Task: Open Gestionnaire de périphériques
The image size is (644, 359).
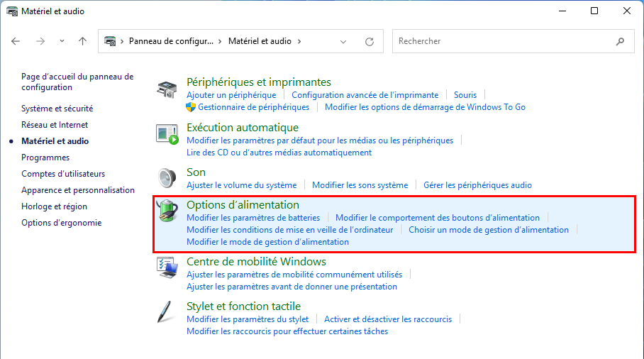Action: point(253,107)
